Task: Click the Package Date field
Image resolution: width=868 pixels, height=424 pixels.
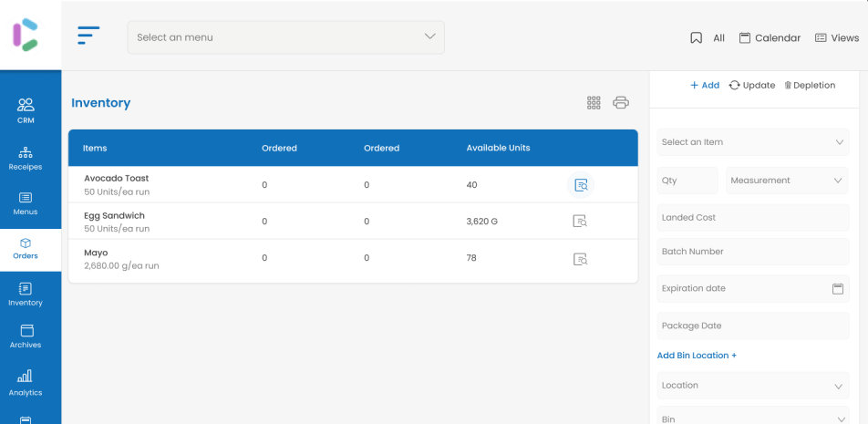Action: pyautogui.click(x=753, y=326)
